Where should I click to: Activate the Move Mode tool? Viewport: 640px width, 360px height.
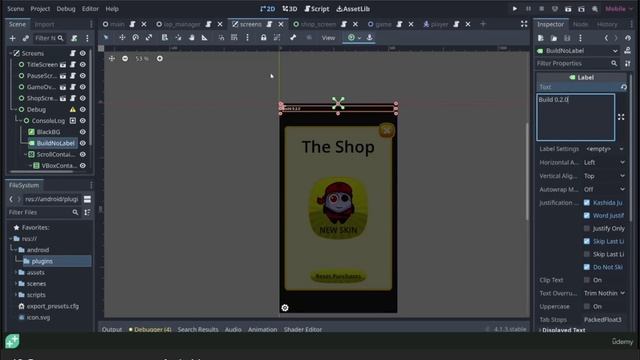click(122, 38)
